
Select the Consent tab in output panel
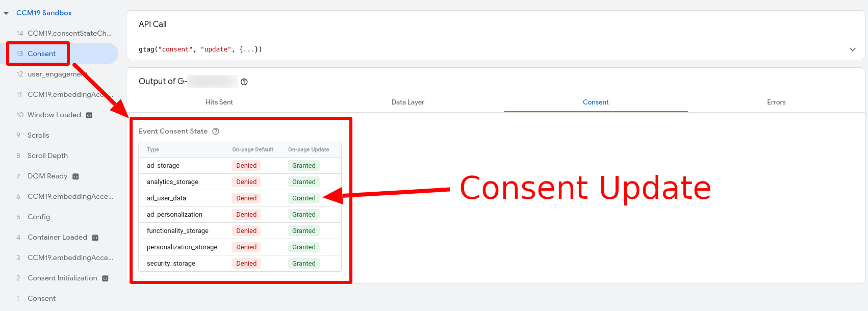[595, 102]
